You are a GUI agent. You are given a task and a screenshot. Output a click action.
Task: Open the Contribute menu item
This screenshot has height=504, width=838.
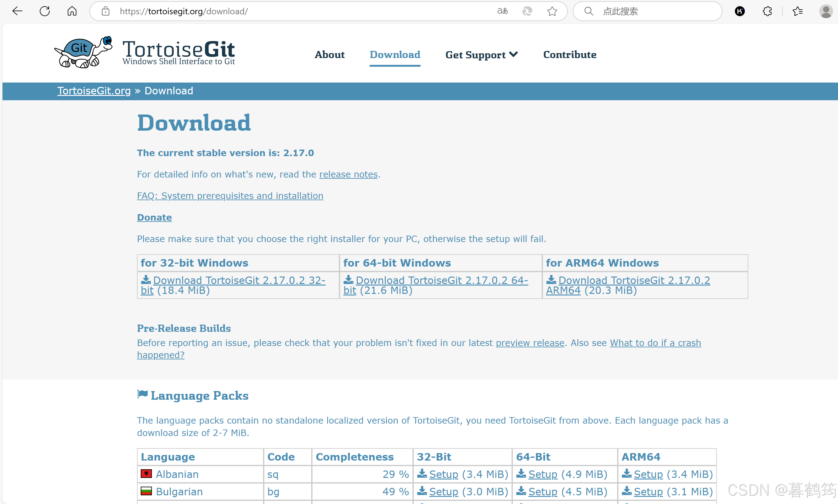pyautogui.click(x=570, y=55)
